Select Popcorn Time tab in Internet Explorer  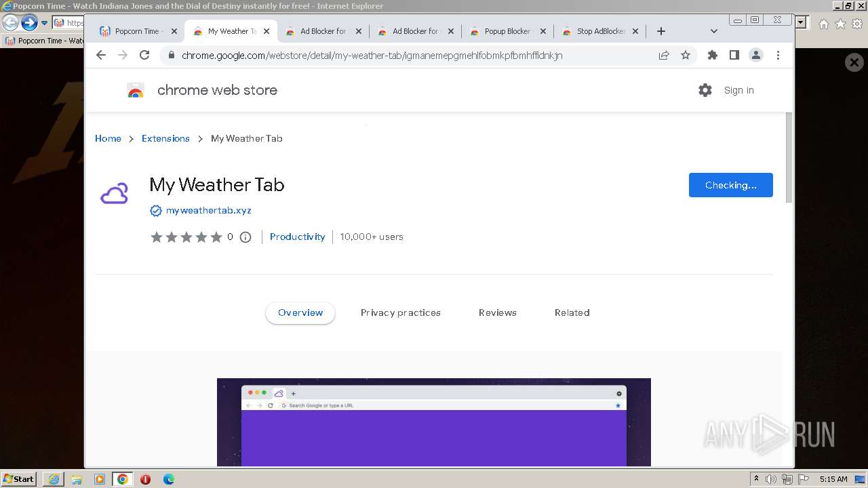tap(43, 41)
